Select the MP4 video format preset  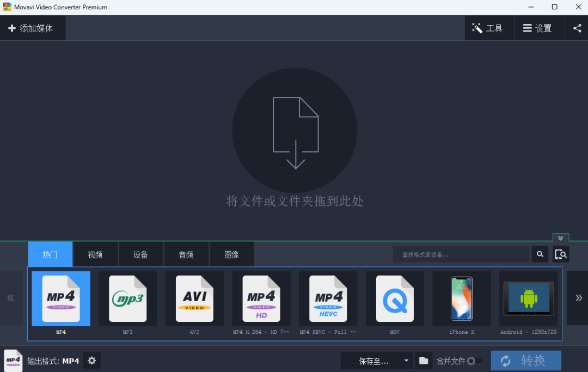point(61,298)
